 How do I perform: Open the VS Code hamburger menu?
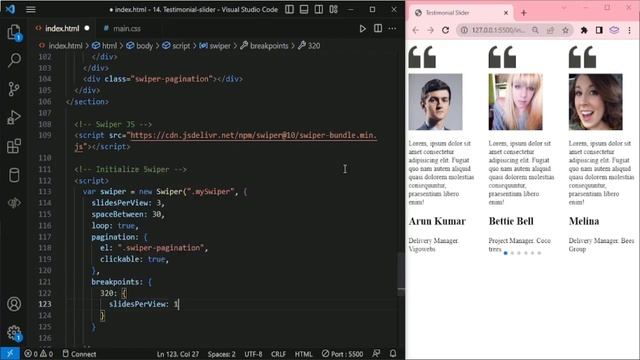31,9
